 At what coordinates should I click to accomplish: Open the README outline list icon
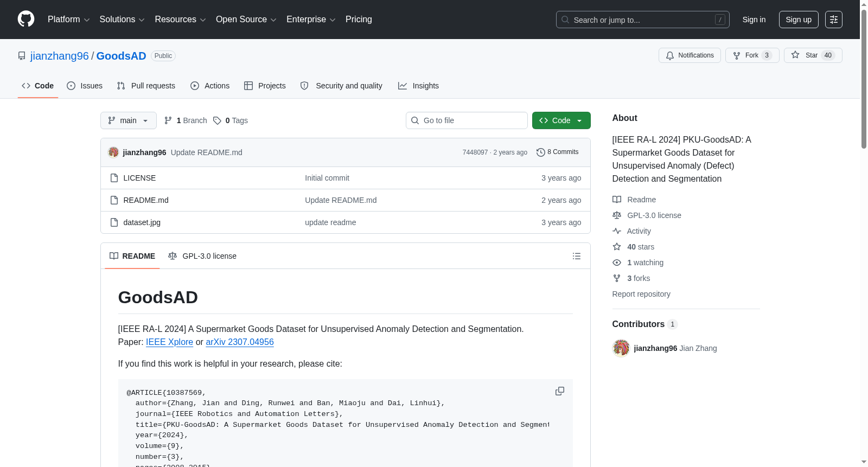577,256
